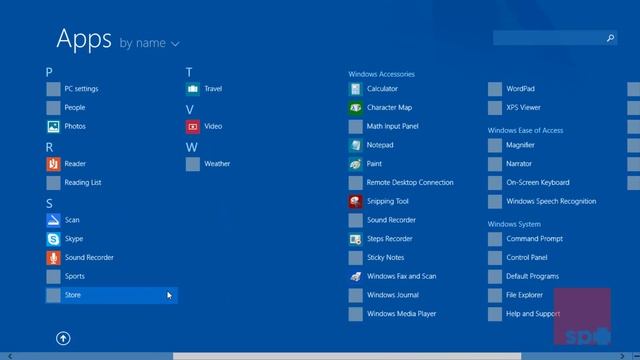Viewport: 640px width, 360px height.
Task: Launch Magnifier
Action: click(x=511, y=145)
